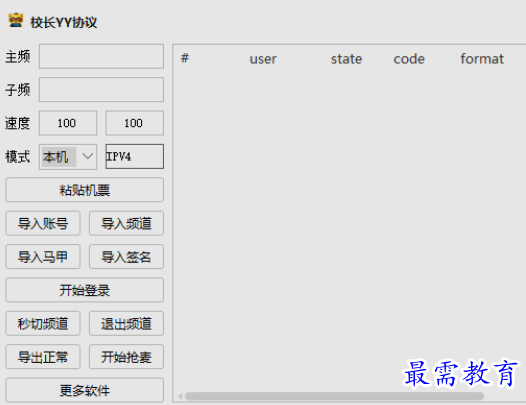Sort by the format column header
The width and height of the screenshot is (526, 405).
482,59
